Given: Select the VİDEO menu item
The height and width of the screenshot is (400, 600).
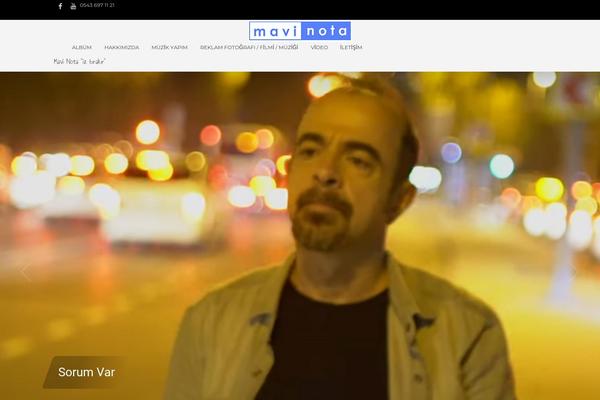Looking at the screenshot, I should tap(319, 47).
